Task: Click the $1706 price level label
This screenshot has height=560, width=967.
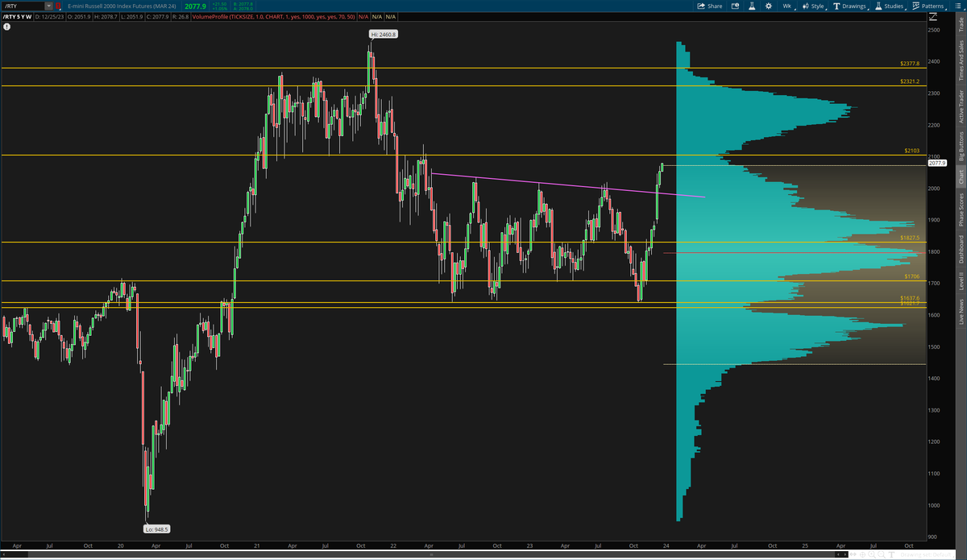Action: pos(912,276)
